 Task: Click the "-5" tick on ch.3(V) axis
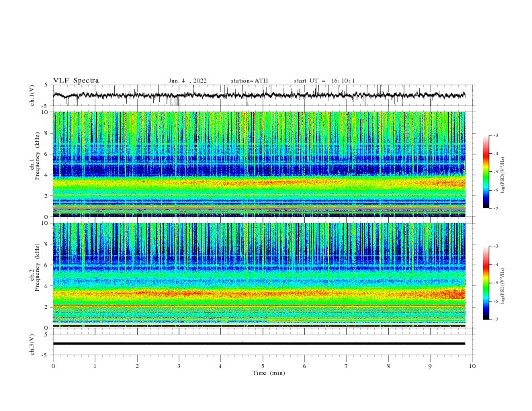point(45,355)
